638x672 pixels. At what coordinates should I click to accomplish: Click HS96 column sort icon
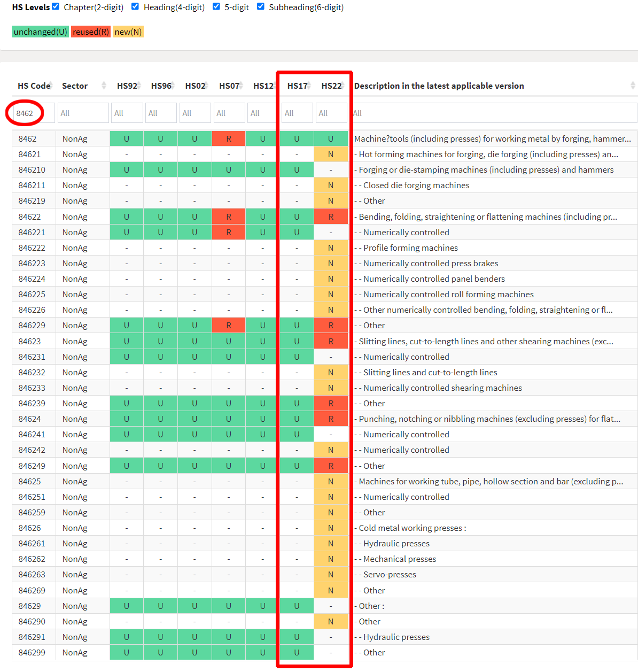click(x=173, y=86)
